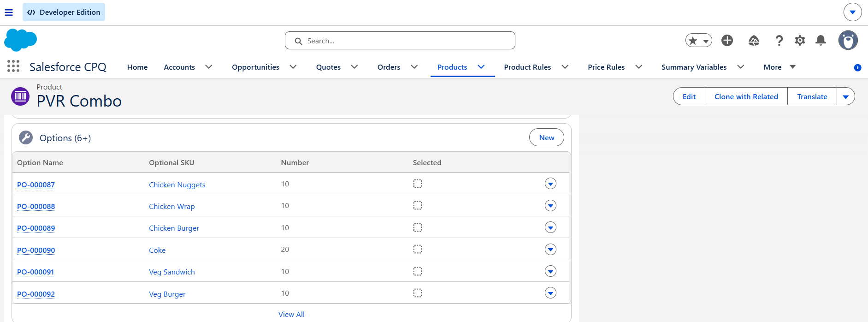Open the hamburger menu at top left
The image size is (868, 322).
tap(9, 12)
